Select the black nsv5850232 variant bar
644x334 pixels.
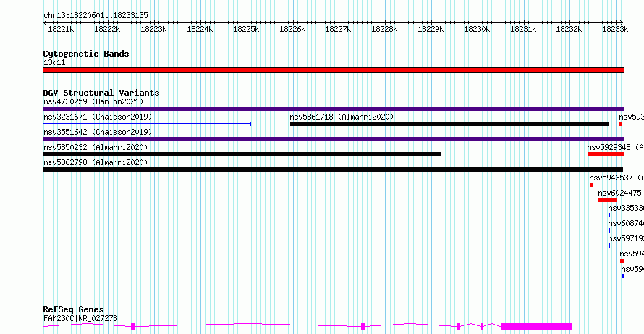point(242,154)
